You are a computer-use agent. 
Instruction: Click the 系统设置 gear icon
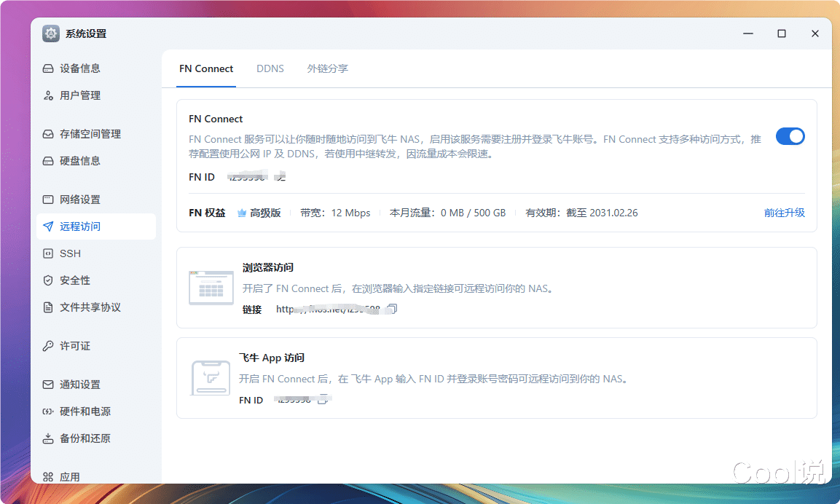pyautogui.click(x=51, y=34)
